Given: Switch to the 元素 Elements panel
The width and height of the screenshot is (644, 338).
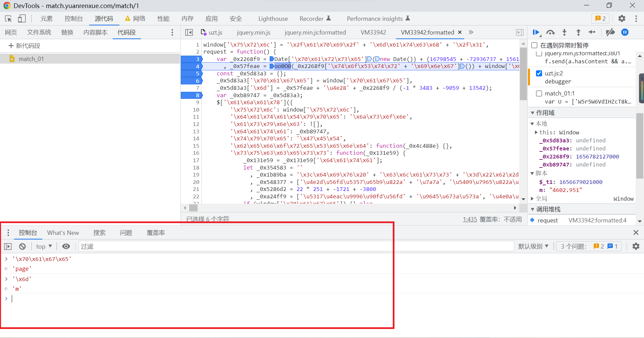Looking at the screenshot, I should point(46,19).
